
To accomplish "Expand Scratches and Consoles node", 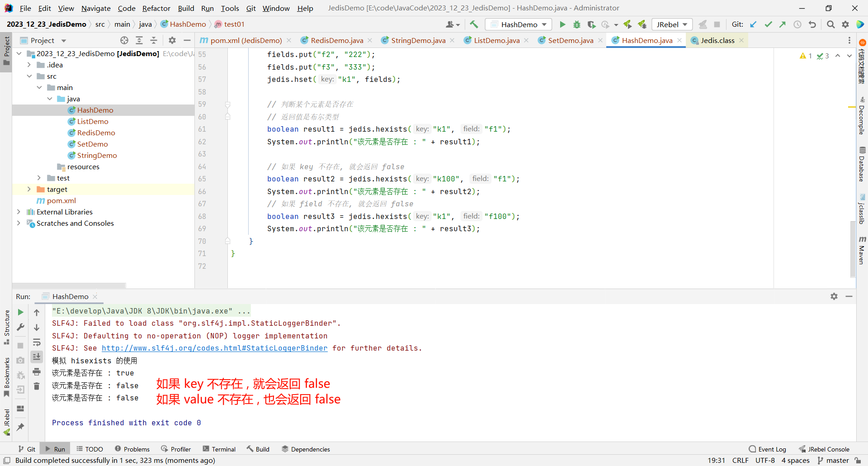I will point(19,223).
